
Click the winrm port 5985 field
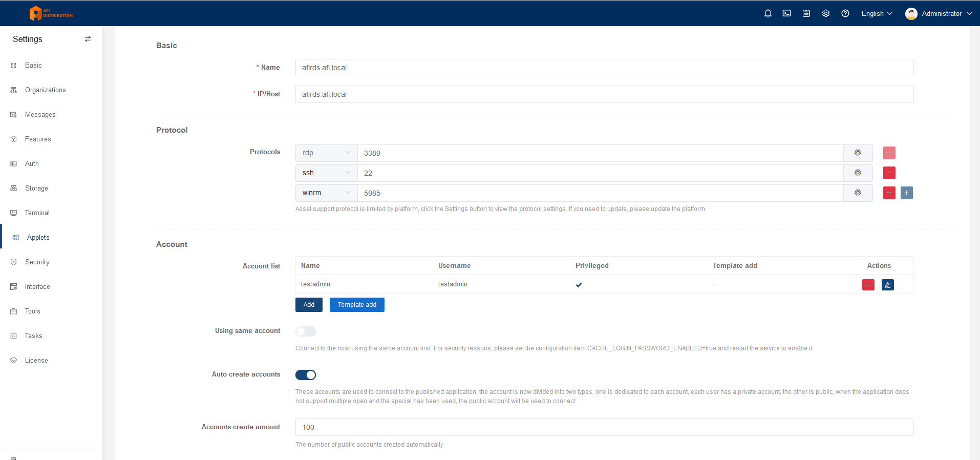(x=600, y=193)
